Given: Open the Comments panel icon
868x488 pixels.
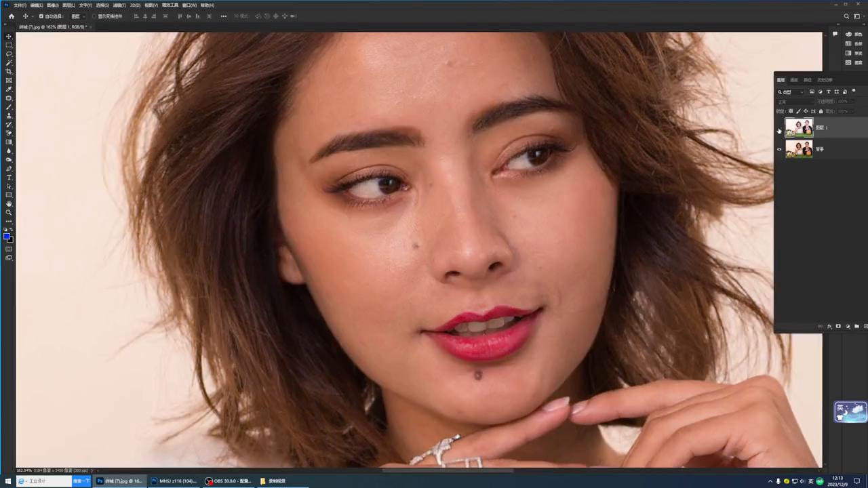Looking at the screenshot, I should (x=835, y=34).
